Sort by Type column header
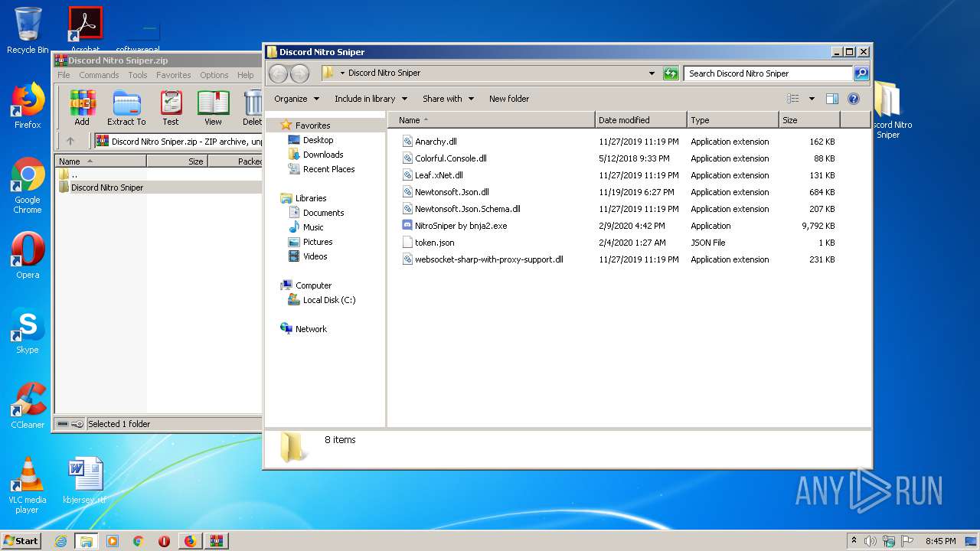Image resolution: width=980 pixels, height=551 pixels. 733,120
